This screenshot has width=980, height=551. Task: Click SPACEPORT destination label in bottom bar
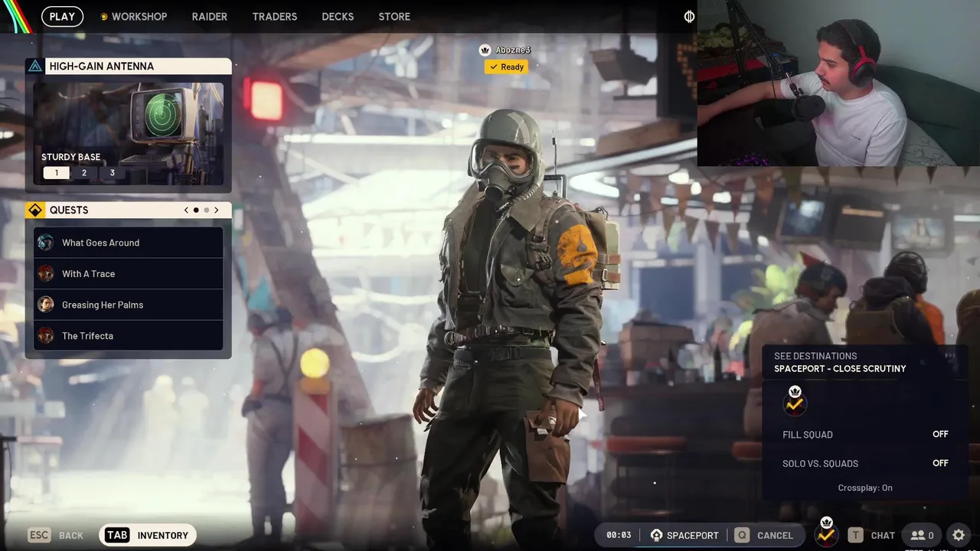[x=693, y=536]
